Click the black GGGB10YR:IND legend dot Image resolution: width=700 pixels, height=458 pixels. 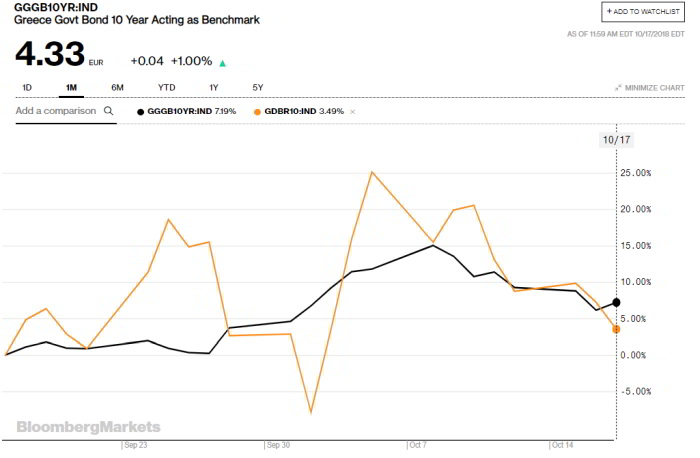click(x=140, y=111)
